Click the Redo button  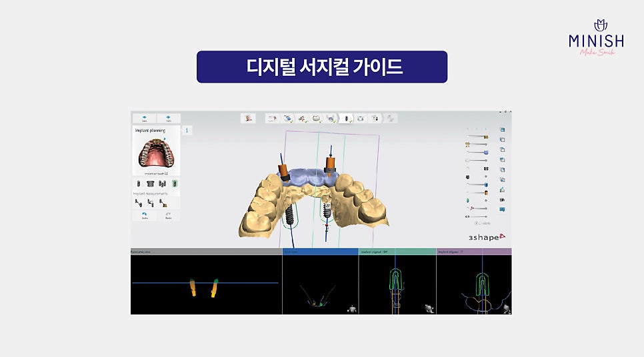pyautogui.click(x=168, y=215)
